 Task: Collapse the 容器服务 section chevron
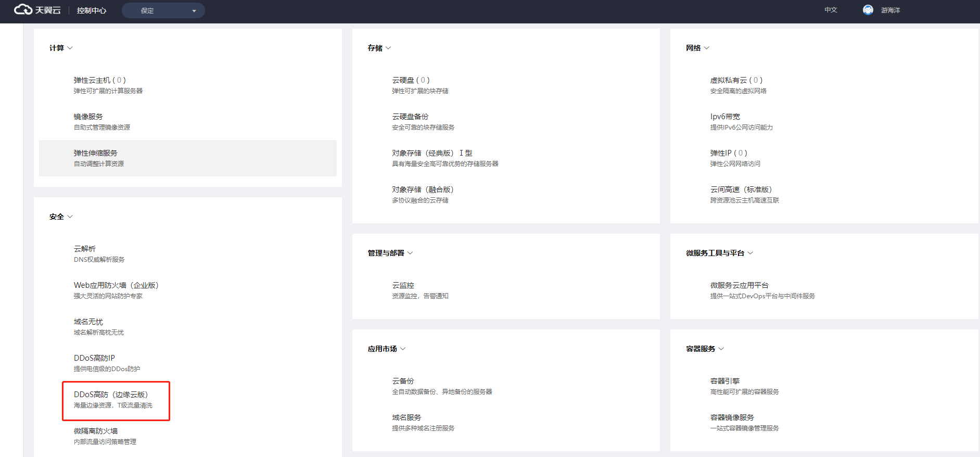tap(721, 349)
